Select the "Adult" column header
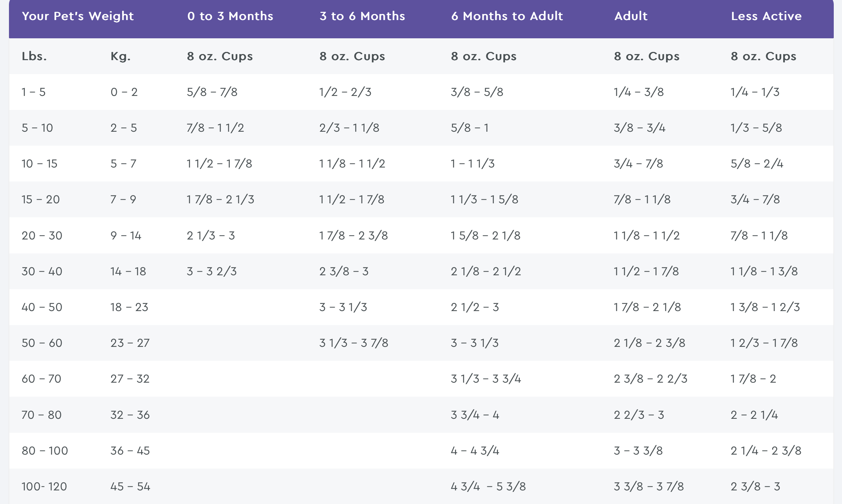Screen dimensions: 842x504 click(631, 16)
